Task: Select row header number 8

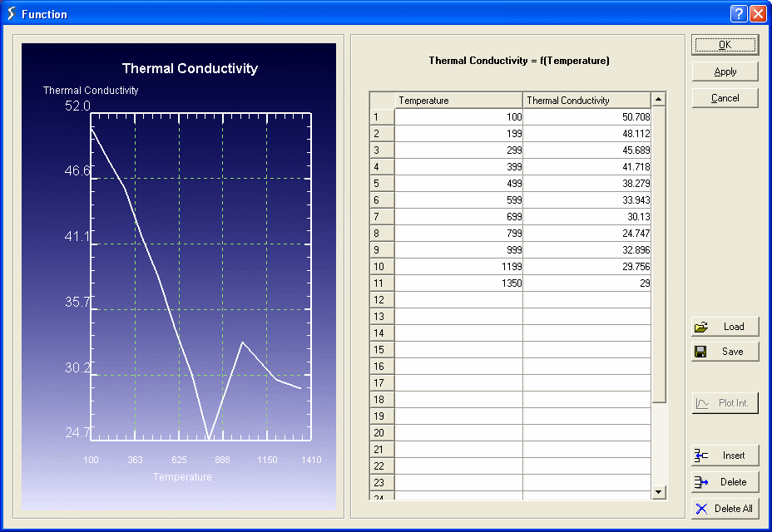Action: tap(382, 234)
